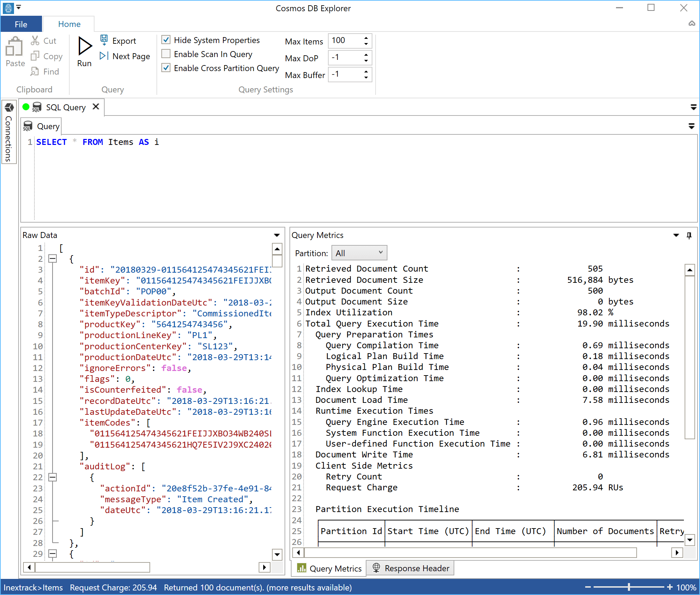Click the Query Metrics horizontal scrollbar thumb
Screen dimensions: 700x595
click(x=470, y=552)
